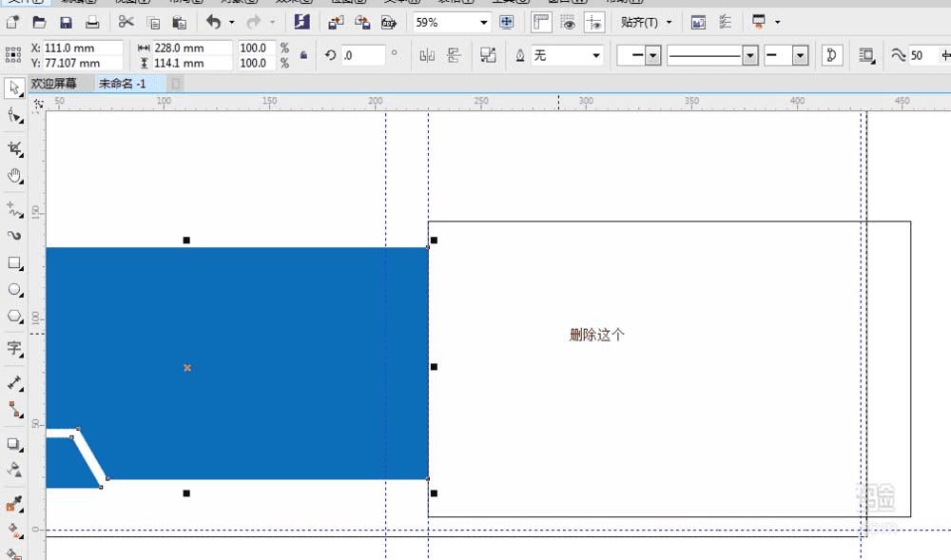Click the Publish to PDF icon
Viewport: 951px width, 560px height.
click(x=388, y=22)
